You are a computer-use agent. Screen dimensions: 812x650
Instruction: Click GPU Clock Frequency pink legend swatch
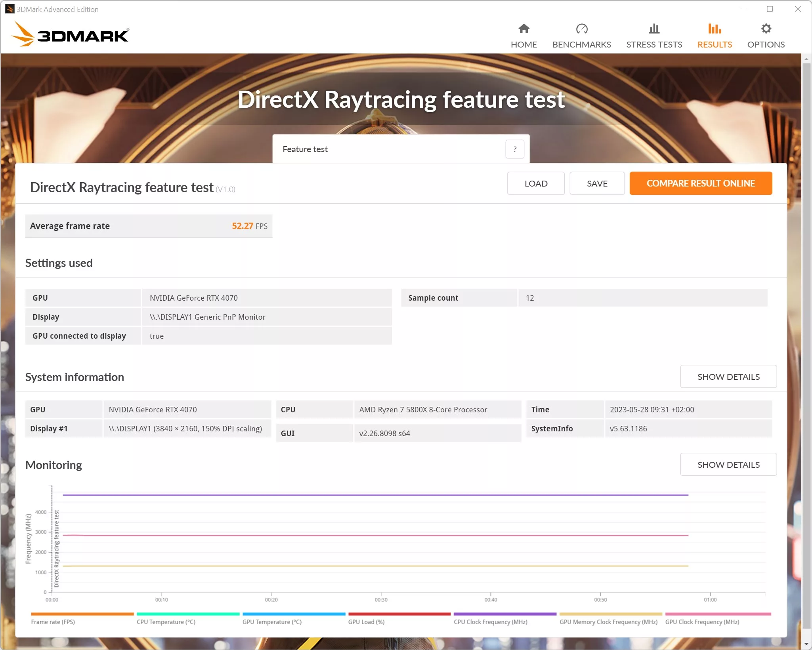tap(718, 614)
